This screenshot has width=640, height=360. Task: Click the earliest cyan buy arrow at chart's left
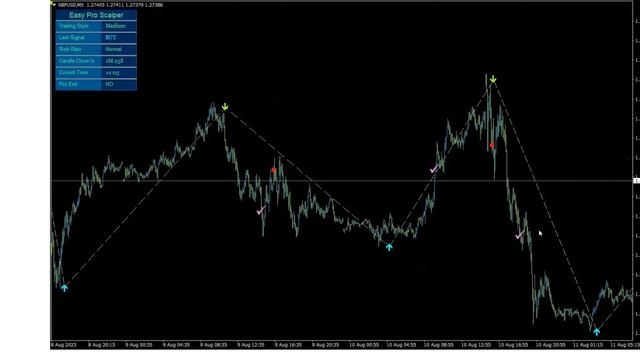(x=64, y=288)
